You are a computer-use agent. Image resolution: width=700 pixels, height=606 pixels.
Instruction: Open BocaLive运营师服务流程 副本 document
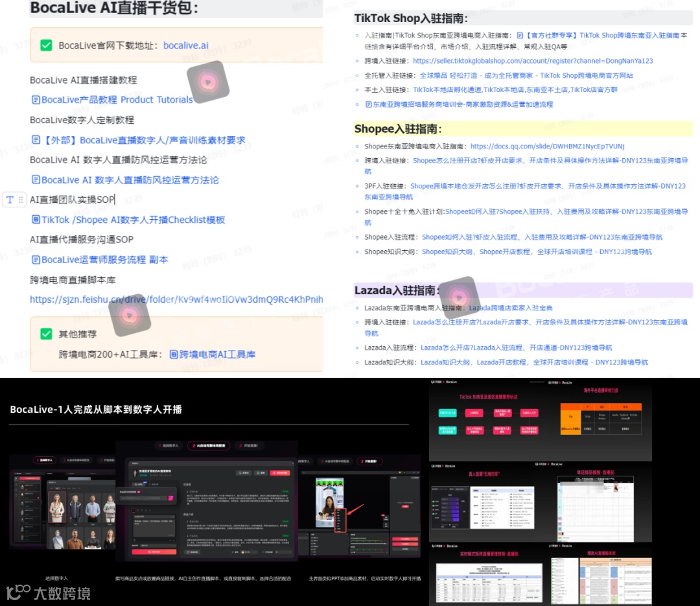(x=105, y=260)
